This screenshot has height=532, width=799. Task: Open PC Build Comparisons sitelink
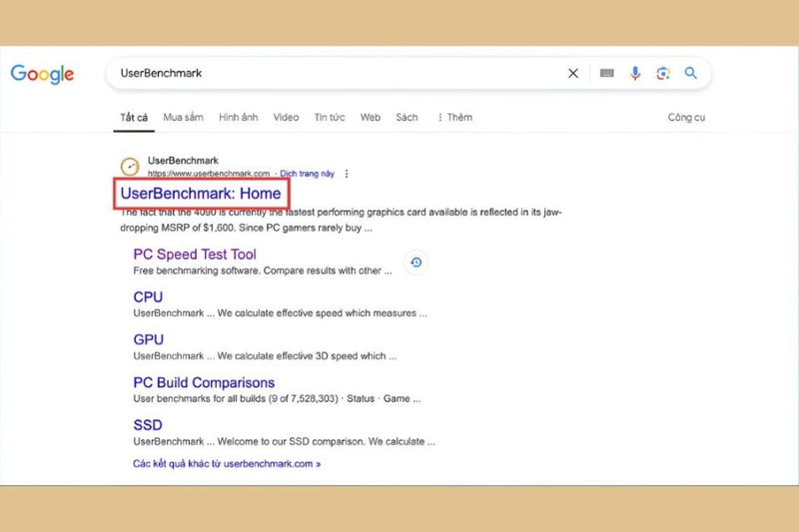(204, 382)
